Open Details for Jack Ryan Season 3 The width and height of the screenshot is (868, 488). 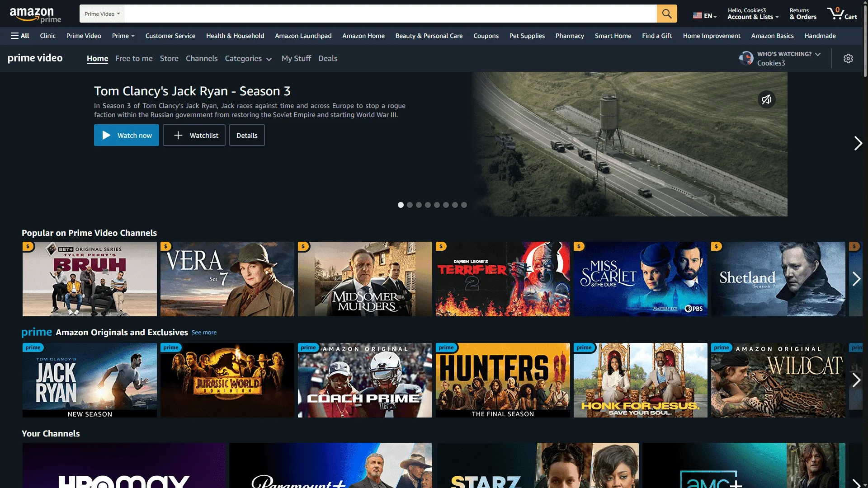click(247, 135)
